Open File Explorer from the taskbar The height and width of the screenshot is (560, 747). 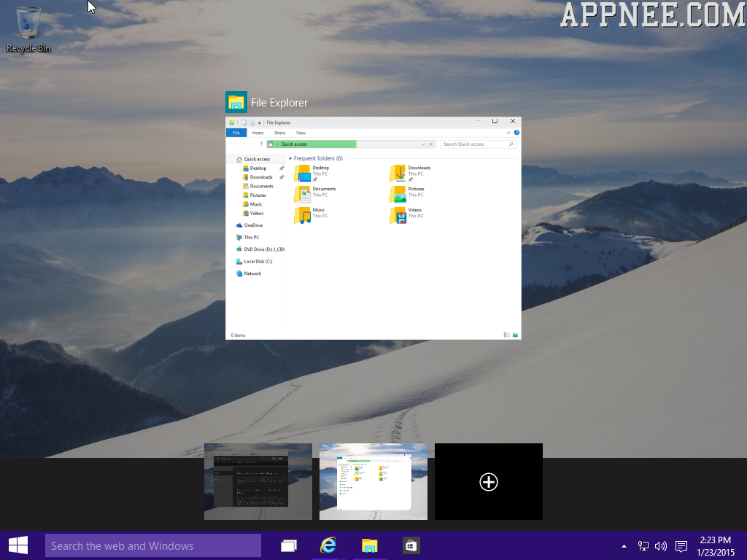[369, 545]
